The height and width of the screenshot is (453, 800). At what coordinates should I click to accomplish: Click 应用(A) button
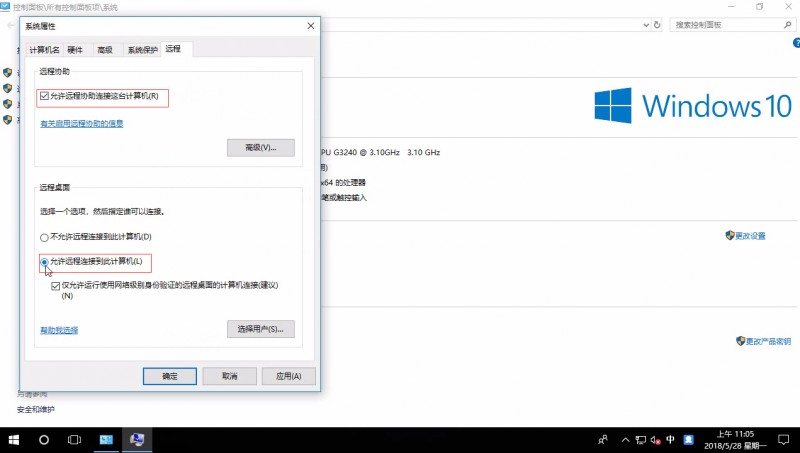[289, 376]
